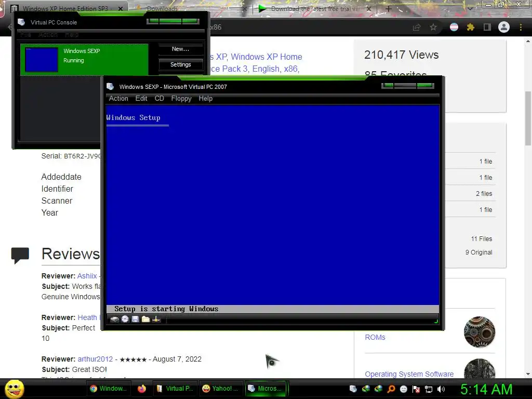
Task: Click the 2 files download row
Action: 470,194
